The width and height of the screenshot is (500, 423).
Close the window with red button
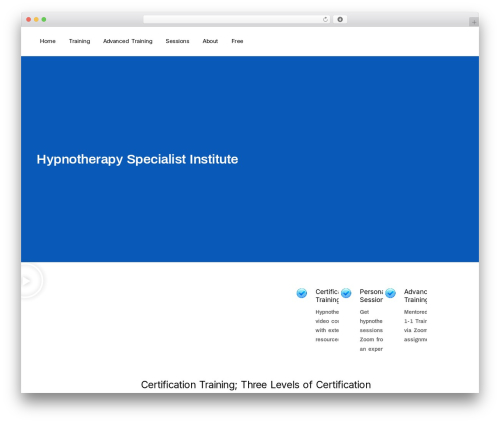(x=29, y=19)
